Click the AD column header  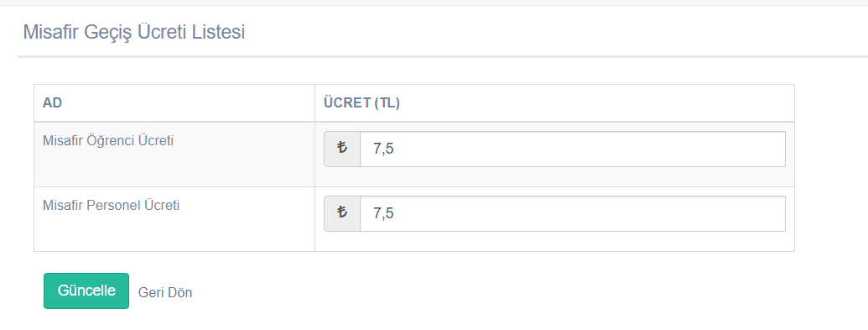[52, 103]
